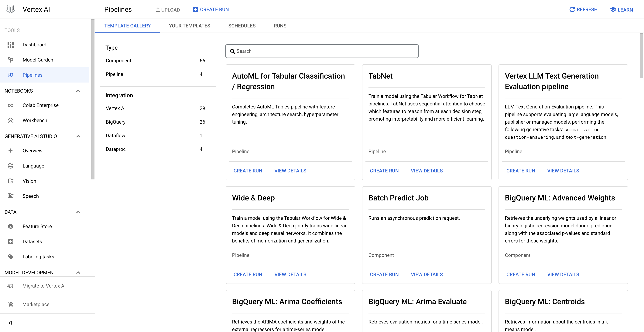Click the search input field

click(x=322, y=51)
